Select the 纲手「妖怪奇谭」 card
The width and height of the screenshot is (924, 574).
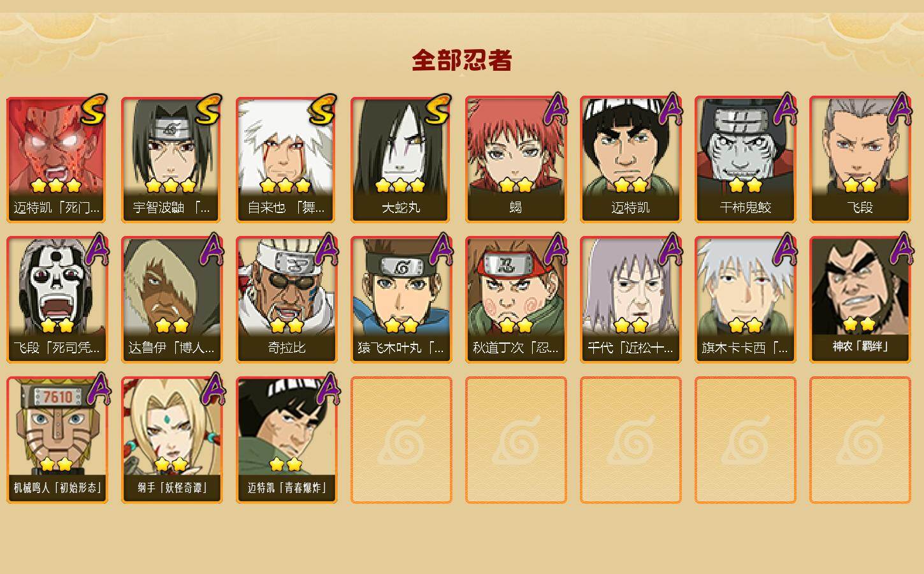click(x=171, y=440)
